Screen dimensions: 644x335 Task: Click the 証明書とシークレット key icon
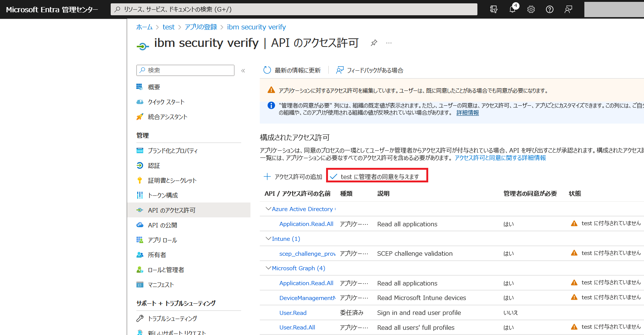pyautogui.click(x=140, y=180)
